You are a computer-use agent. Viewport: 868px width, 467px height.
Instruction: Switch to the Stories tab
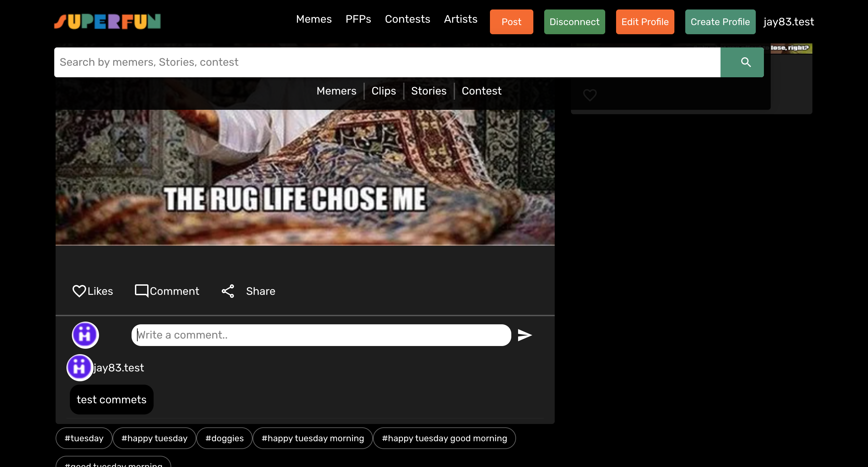click(x=429, y=91)
